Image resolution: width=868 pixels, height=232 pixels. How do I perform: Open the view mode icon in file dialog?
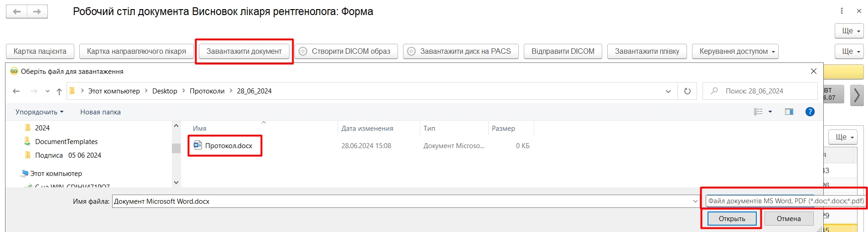click(x=758, y=112)
